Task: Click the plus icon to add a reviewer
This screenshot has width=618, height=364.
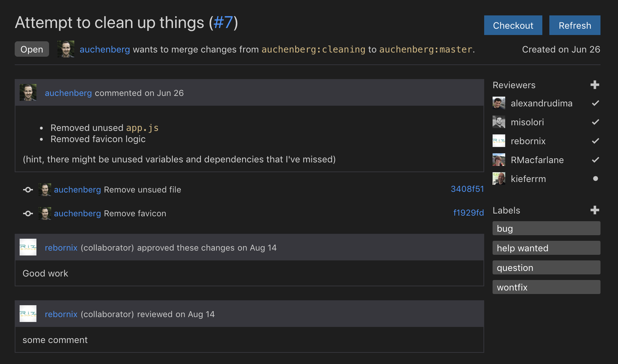Action: (595, 85)
